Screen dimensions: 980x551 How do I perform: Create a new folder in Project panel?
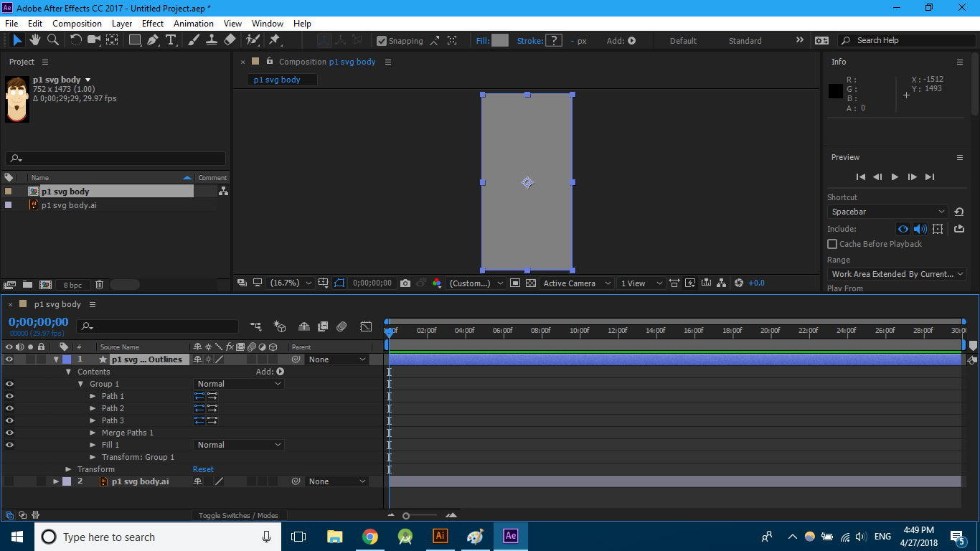(x=27, y=285)
